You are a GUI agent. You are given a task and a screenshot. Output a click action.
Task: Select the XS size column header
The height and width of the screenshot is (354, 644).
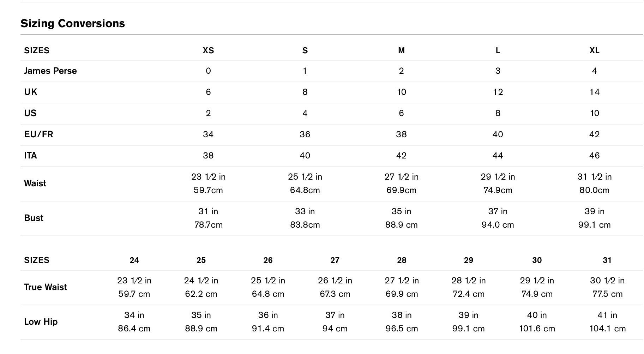coord(208,50)
